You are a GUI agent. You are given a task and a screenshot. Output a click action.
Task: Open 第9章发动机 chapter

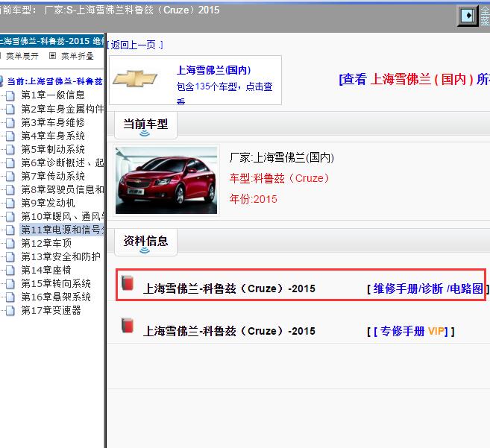[x=48, y=203]
